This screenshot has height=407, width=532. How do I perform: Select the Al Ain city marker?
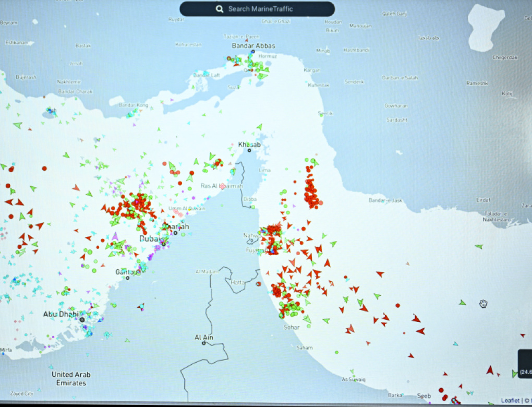(x=204, y=344)
